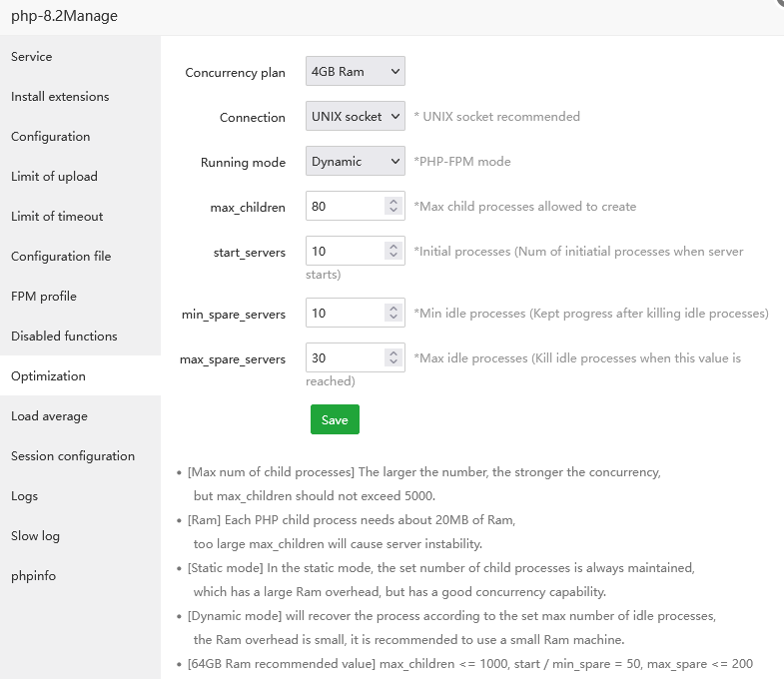Switch to the FPM profile tab

44,297
